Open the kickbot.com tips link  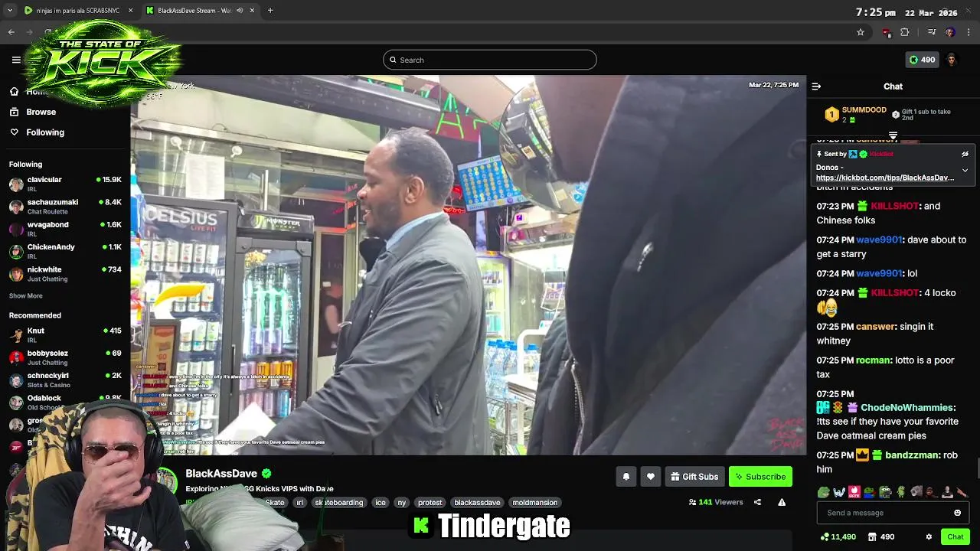click(885, 178)
